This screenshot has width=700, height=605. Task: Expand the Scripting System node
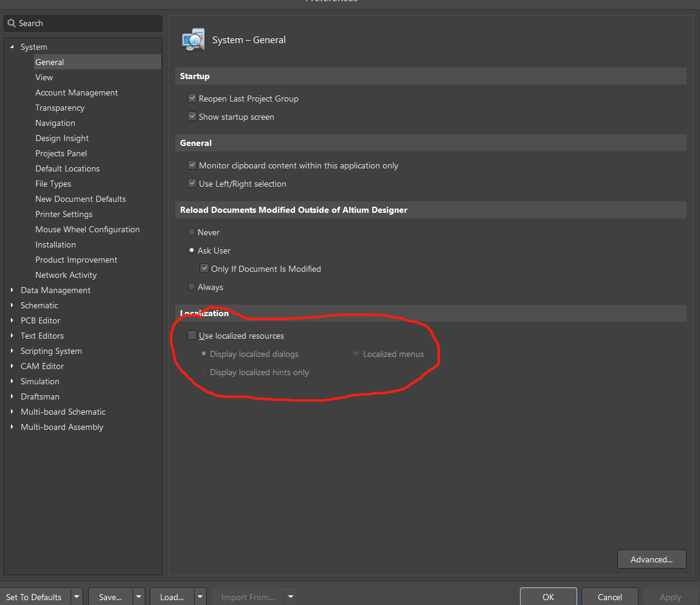pos(12,351)
